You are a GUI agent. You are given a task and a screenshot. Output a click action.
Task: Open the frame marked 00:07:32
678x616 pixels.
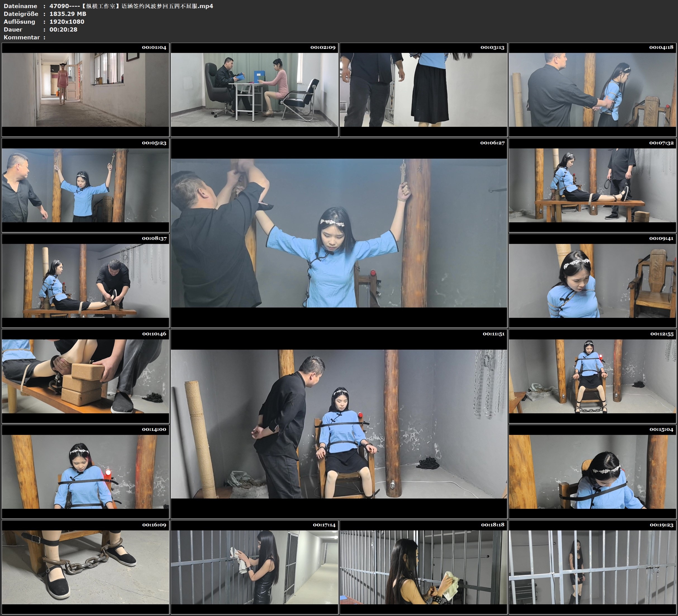tap(592, 185)
